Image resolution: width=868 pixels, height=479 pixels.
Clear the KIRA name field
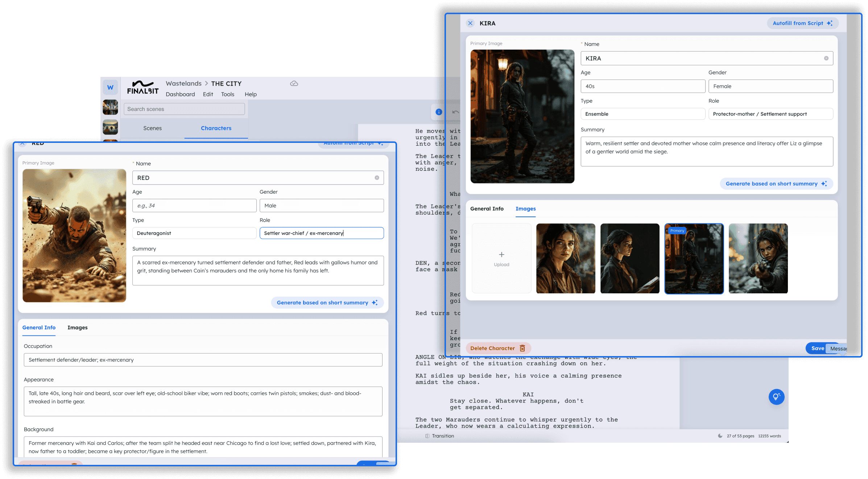[826, 58]
